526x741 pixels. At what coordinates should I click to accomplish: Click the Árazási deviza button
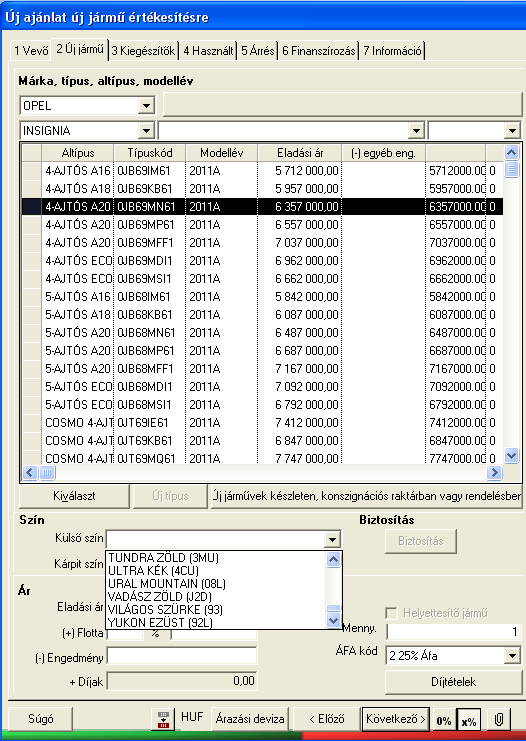click(250, 719)
